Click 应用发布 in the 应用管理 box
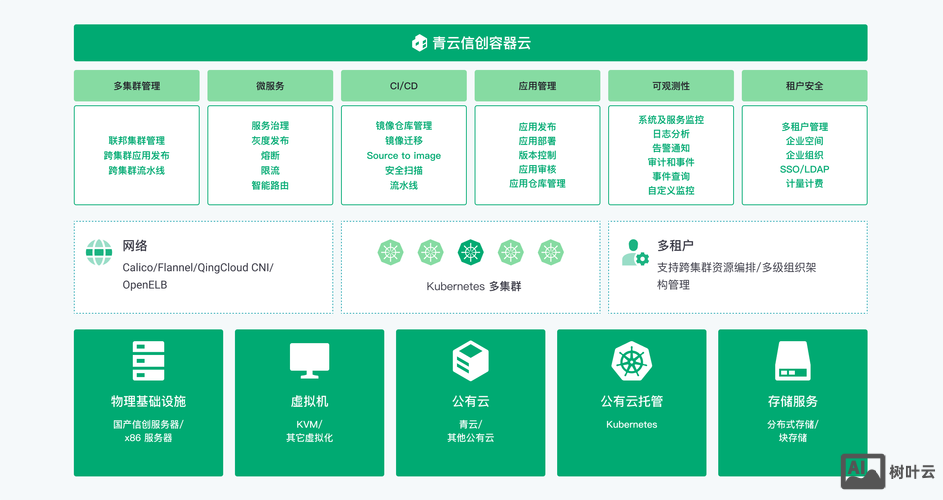The image size is (943, 500). click(x=537, y=126)
